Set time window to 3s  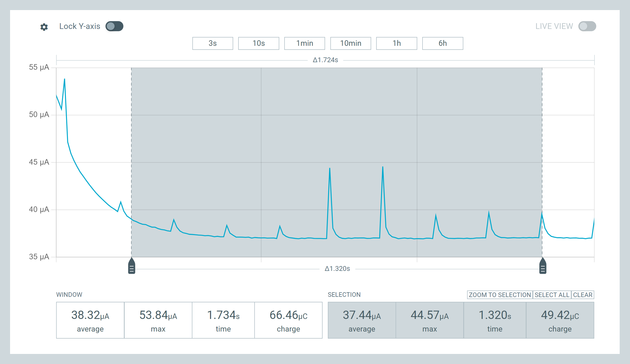pos(213,43)
